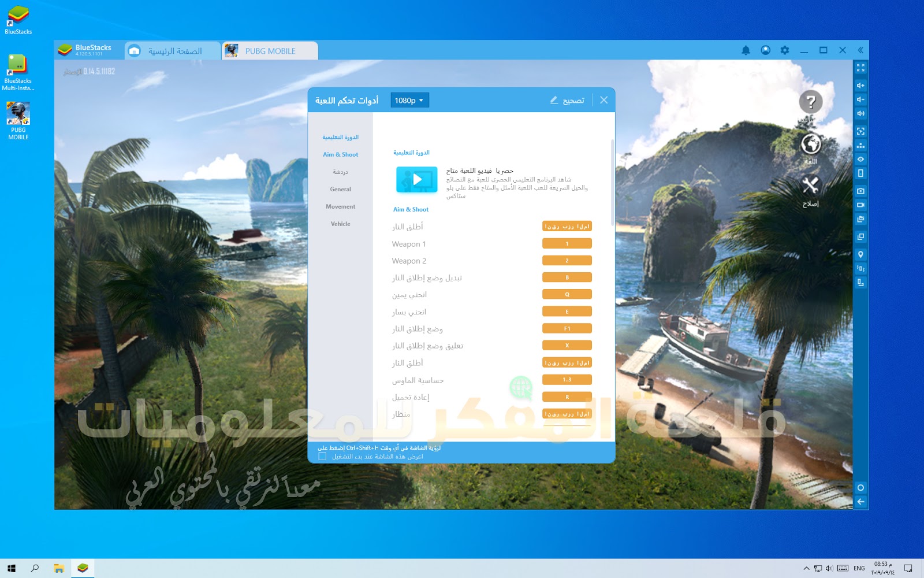Click the X key field for تعليق وضع إطلاق النار
Image resolution: width=924 pixels, height=578 pixels.
[x=567, y=346]
